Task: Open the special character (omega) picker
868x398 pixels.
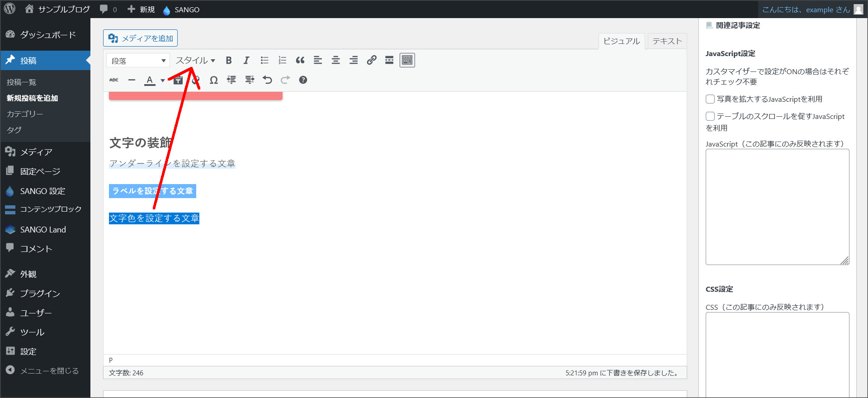Action: point(213,80)
